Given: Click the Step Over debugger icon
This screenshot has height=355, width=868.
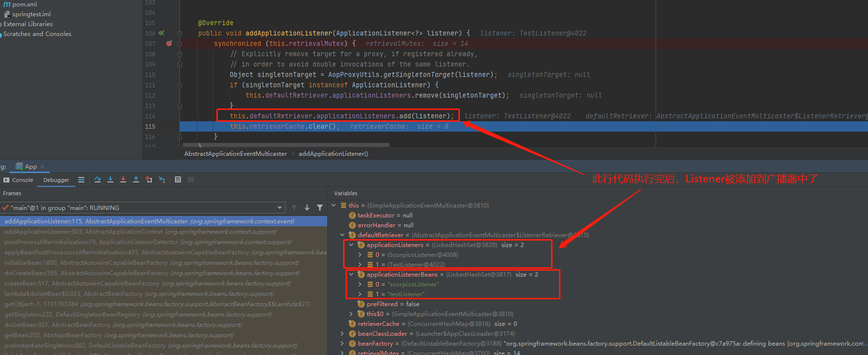Looking at the screenshot, I should tap(98, 180).
